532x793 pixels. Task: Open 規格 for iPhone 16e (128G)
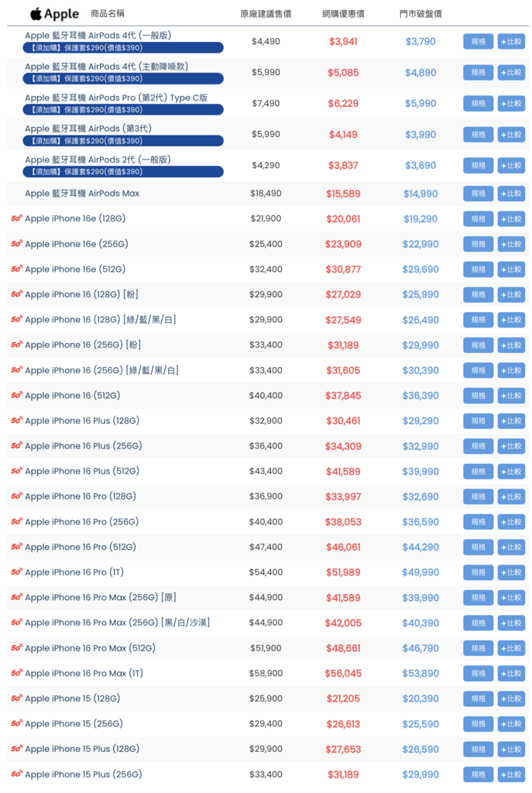click(x=478, y=218)
